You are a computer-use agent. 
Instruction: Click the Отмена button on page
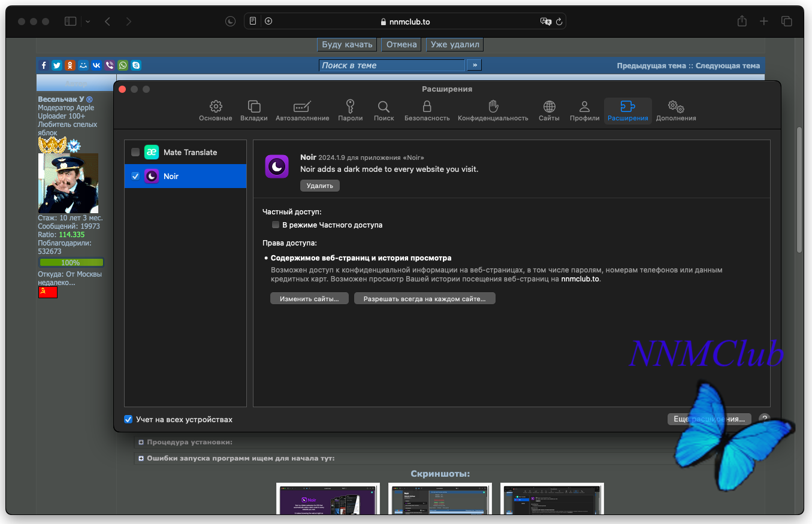coord(402,44)
